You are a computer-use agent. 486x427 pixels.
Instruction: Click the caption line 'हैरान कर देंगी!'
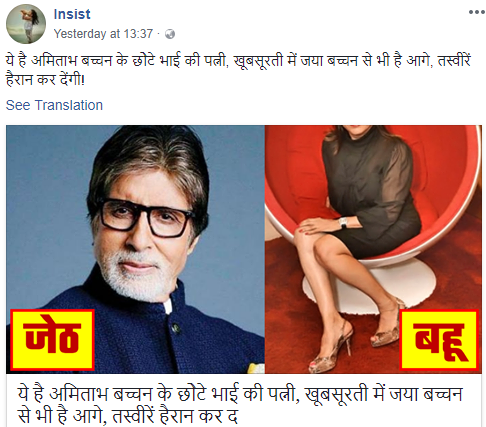pos(45,80)
